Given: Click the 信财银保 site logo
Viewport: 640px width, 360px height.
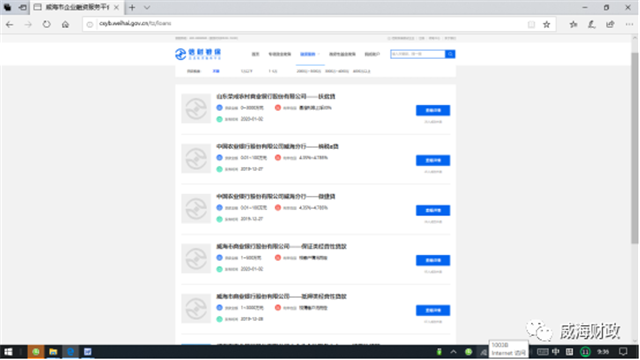Looking at the screenshot, I should 198,54.
